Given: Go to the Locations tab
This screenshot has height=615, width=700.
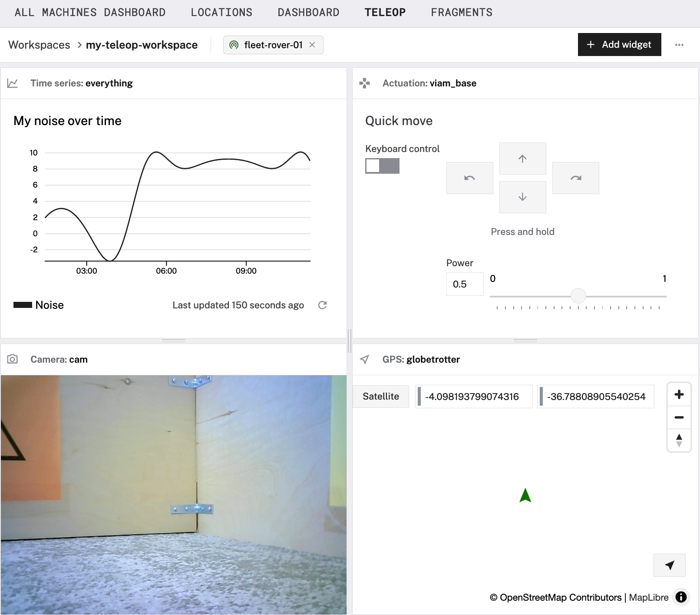Looking at the screenshot, I should click(221, 13).
